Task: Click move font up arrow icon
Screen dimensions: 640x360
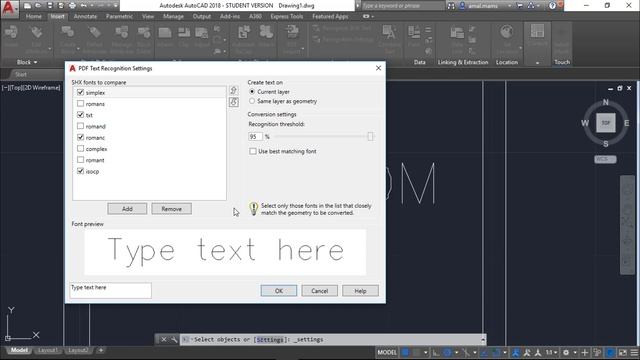Action: [x=233, y=90]
